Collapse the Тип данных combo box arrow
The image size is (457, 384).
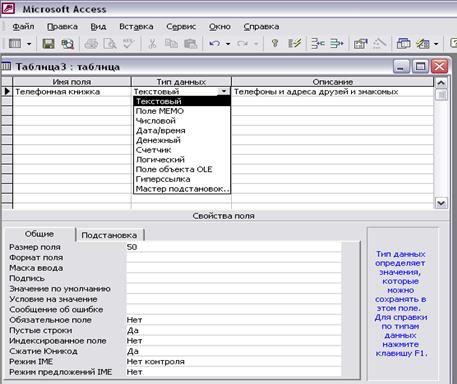tap(224, 91)
